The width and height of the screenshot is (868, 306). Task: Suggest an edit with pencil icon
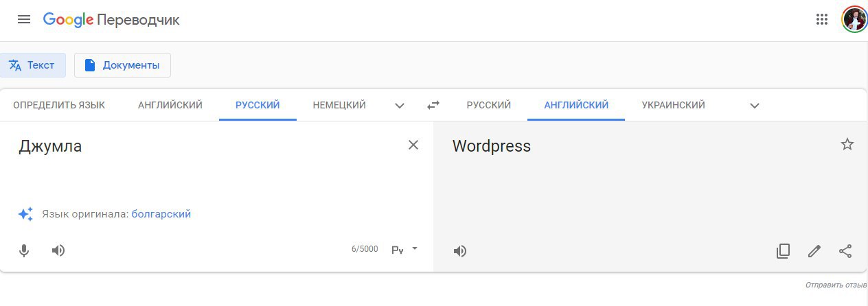814,251
